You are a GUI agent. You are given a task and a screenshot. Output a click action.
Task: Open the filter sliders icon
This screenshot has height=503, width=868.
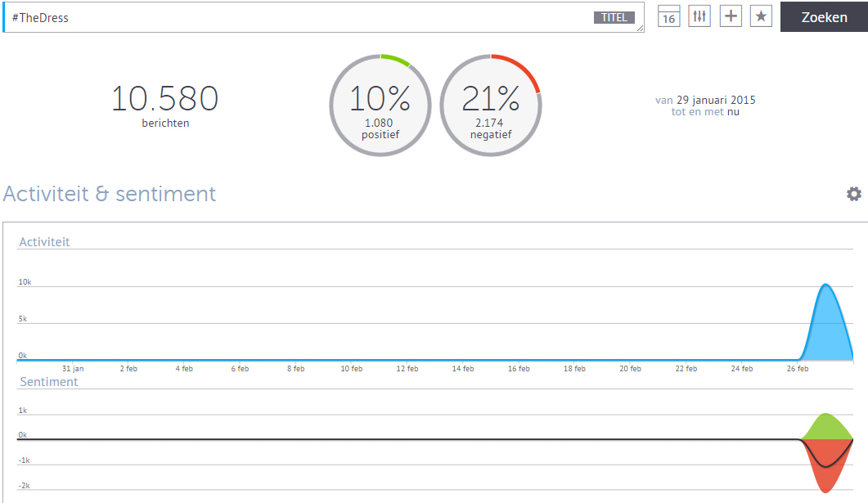pyautogui.click(x=699, y=16)
